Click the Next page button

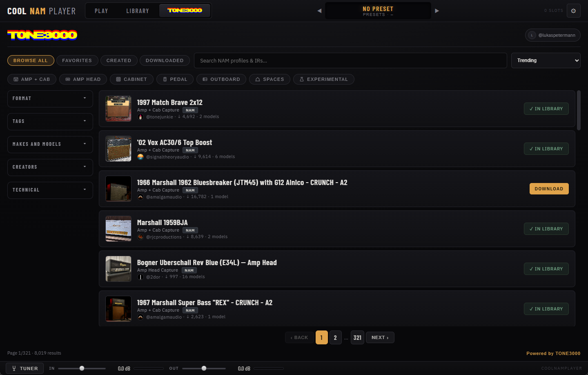coord(380,337)
